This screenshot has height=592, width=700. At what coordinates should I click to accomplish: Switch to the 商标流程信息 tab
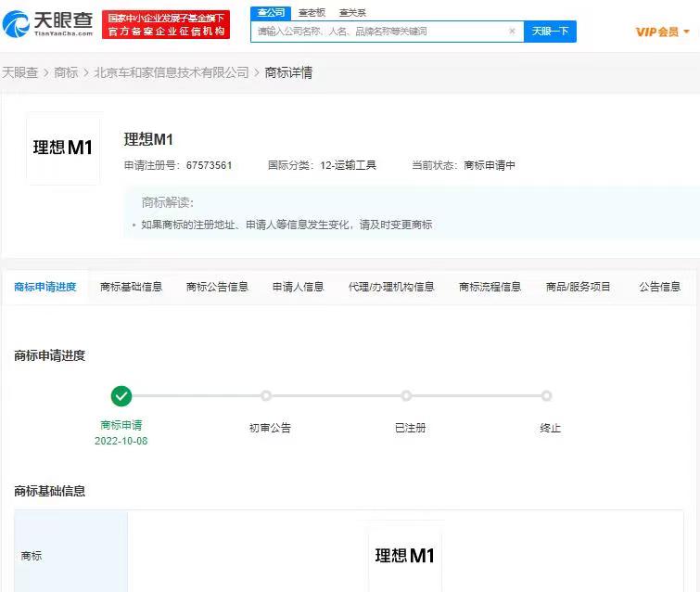click(x=490, y=287)
